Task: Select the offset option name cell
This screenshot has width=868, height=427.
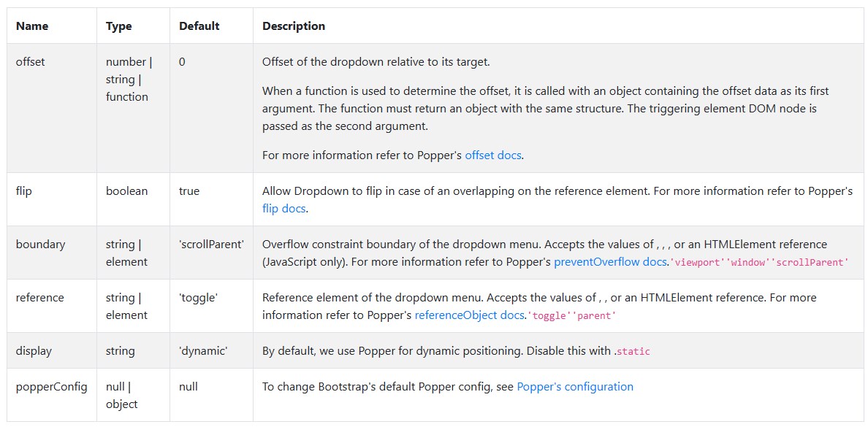Action: pyautogui.click(x=31, y=62)
